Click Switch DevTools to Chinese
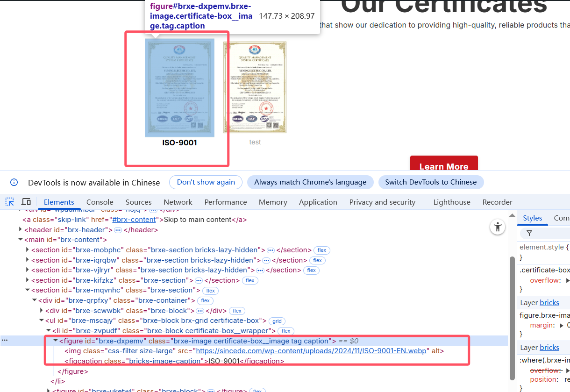Viewport: 570px width, 392px height. coord(431,182)
